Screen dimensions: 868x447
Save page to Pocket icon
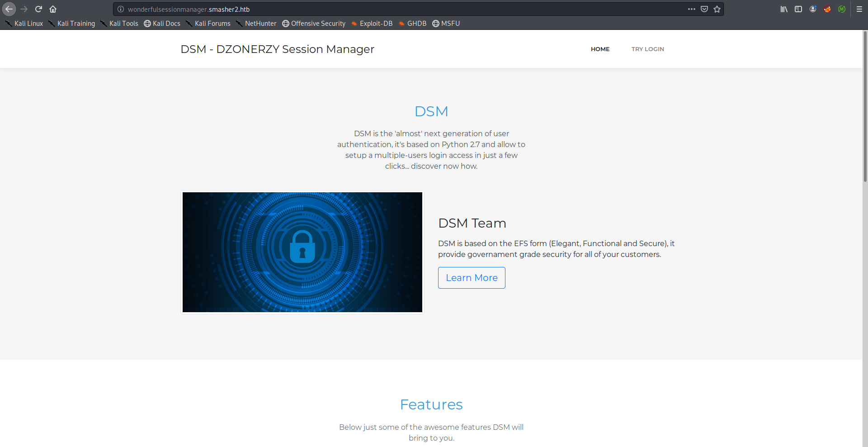click(704, 9)
